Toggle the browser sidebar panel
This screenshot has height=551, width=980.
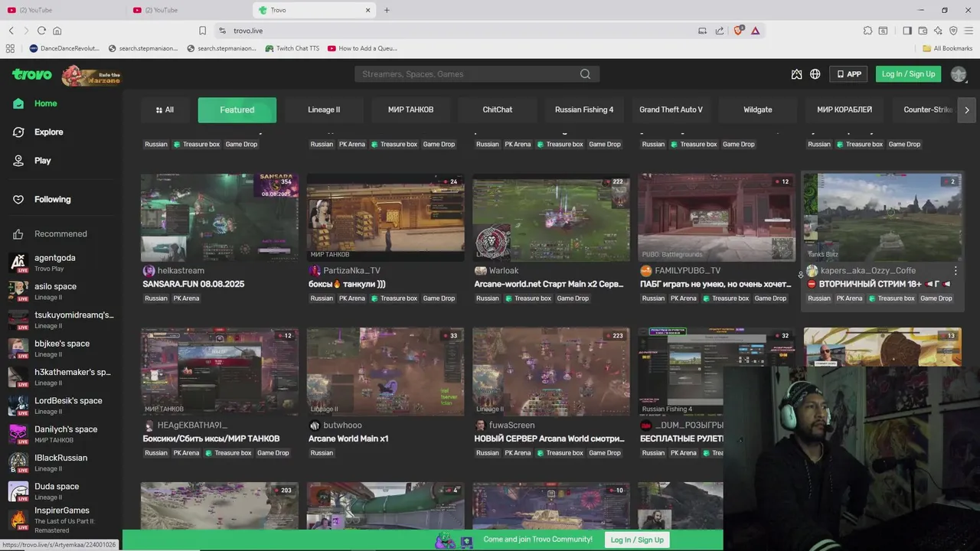pos(907,31)
